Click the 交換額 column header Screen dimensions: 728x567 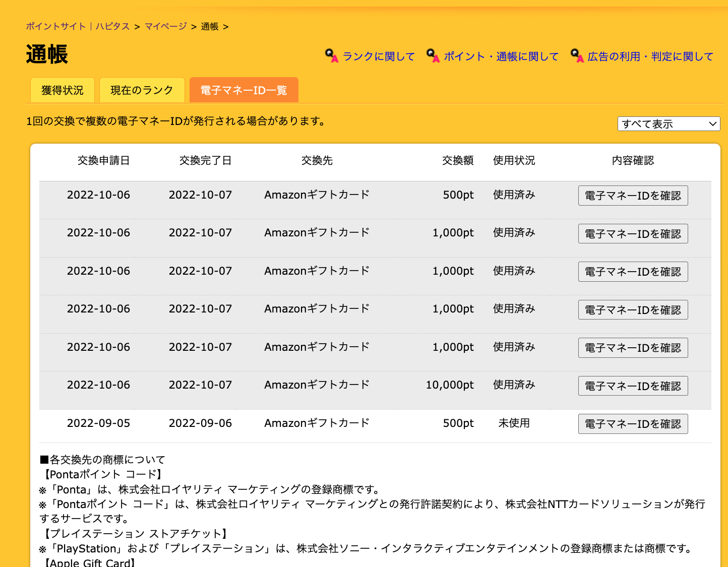coord(457,160)
